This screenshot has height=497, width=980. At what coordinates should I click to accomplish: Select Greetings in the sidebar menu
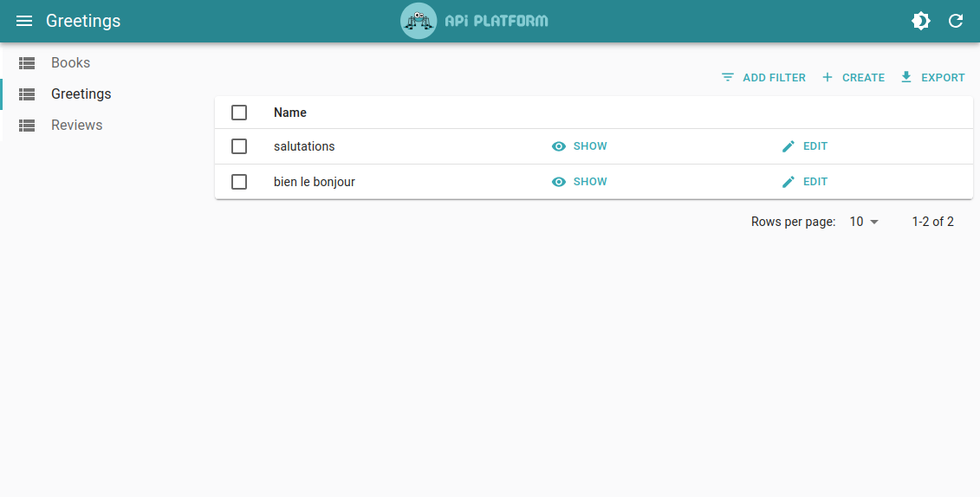tap(81, 94)
